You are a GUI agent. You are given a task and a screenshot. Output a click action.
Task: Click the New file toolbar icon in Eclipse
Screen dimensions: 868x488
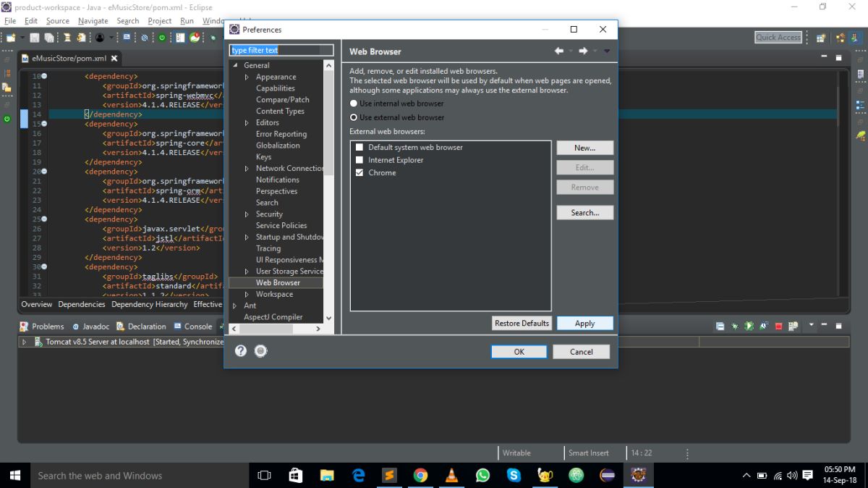click(12, 38)
